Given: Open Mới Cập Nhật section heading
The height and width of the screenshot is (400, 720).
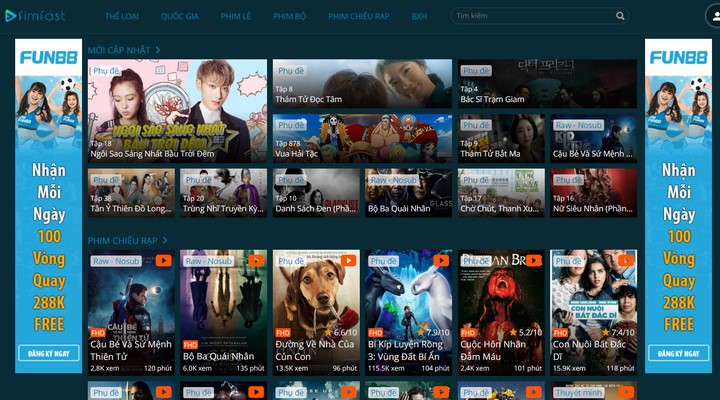Looking at the screenshot, I should pyautogui.click(x=119, y=50).
